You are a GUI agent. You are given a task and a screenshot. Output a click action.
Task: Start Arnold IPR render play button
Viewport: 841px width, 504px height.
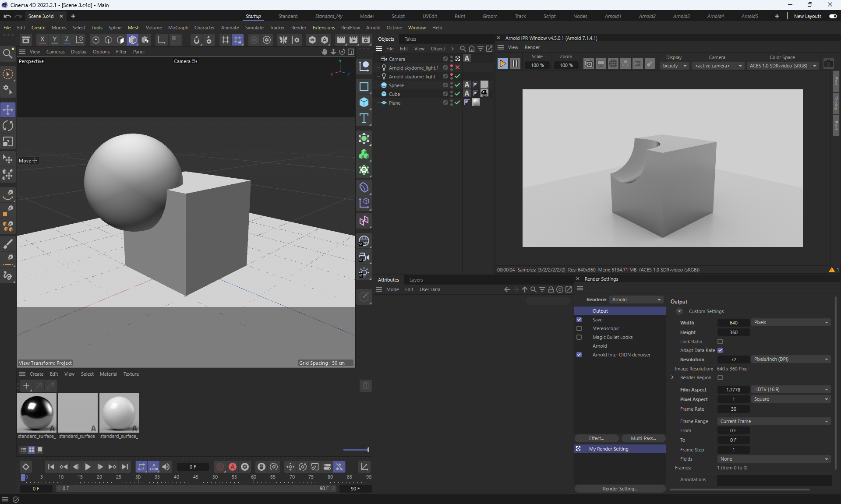[502, 64]
